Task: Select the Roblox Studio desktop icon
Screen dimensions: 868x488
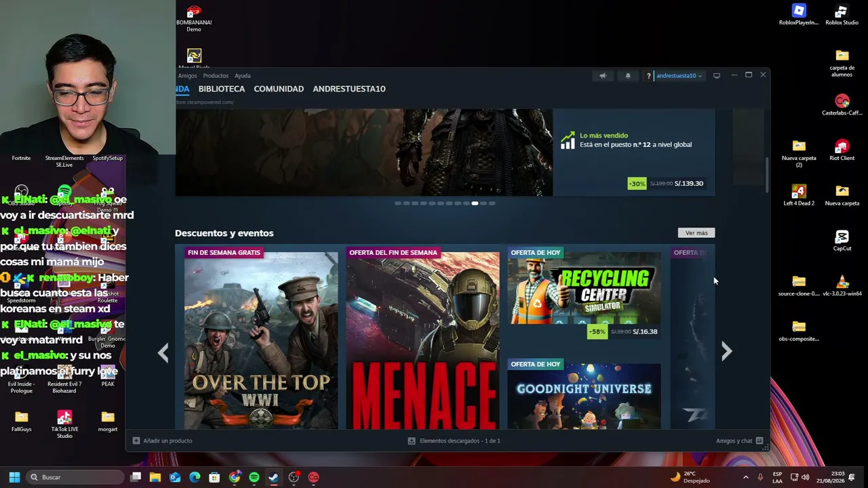Action: (842, 15)
